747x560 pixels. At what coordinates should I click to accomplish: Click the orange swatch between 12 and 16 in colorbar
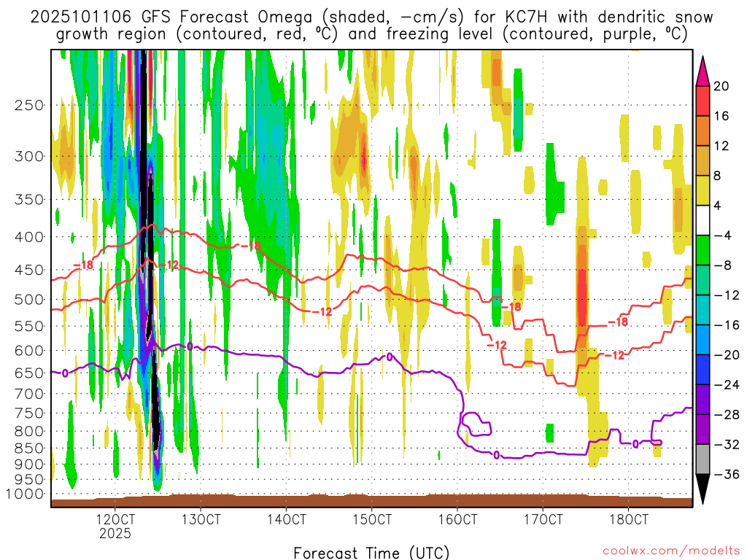(703, 131)
